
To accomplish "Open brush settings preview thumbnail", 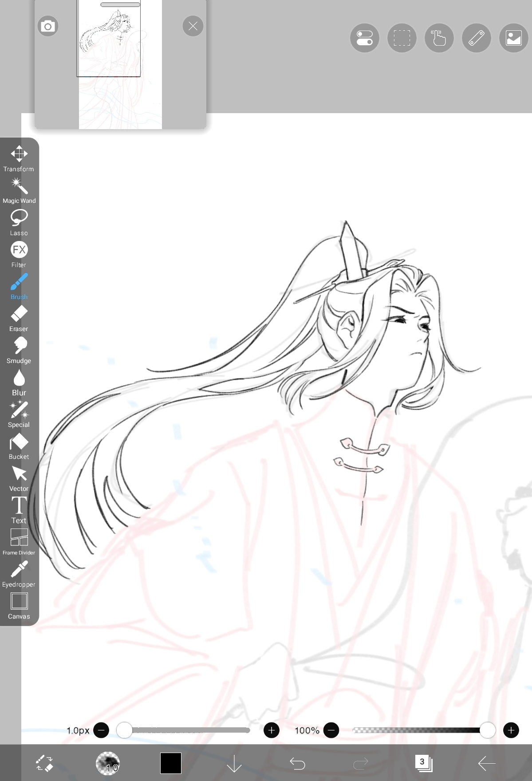I will [x=108, y=763].
